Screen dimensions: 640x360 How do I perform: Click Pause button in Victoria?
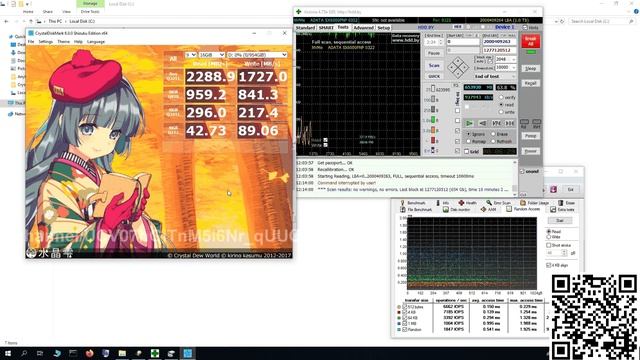(x=434, y=53)
